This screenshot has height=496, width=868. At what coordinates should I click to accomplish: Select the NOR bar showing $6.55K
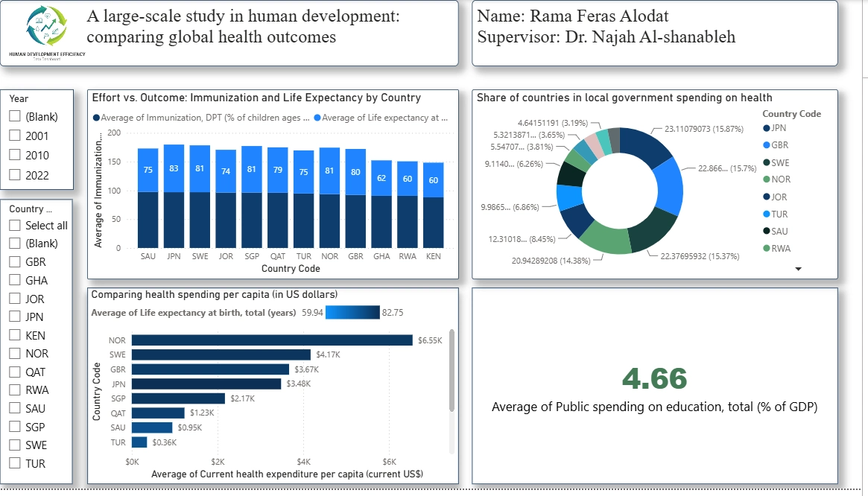(273, 340)
